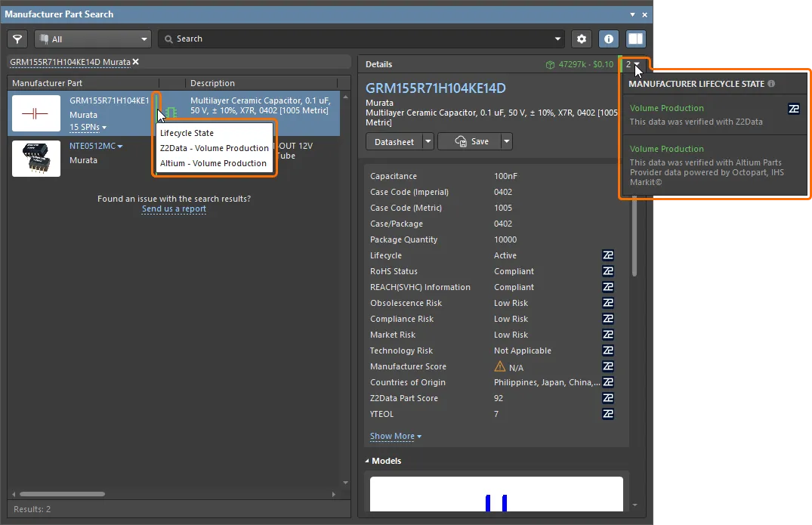Click the filter funnel icon
The height and width of the screenshot is (525, 812).
17,39
